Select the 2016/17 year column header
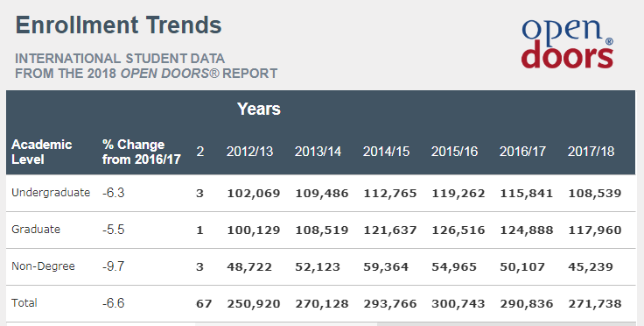 522,152
